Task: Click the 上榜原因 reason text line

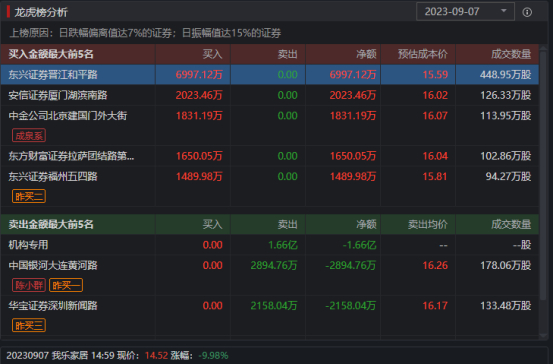Action: pyautogui.click(x=145, y=33)
